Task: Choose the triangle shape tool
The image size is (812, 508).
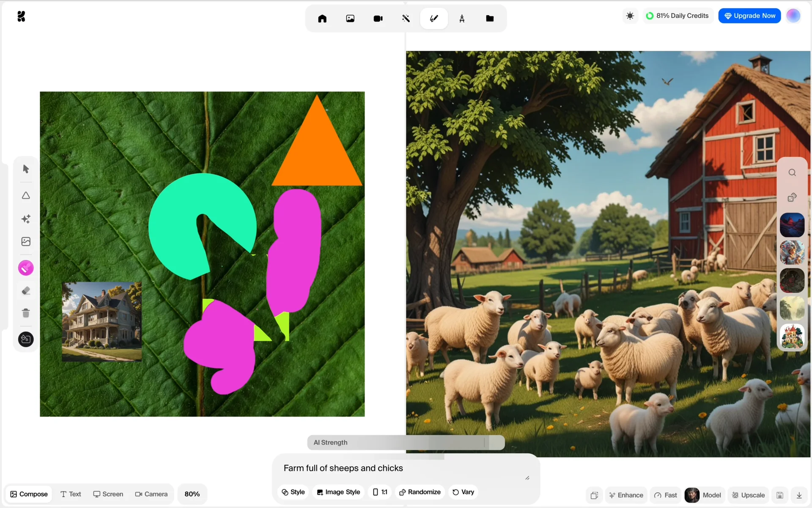Action: click(x=26, y=196)
